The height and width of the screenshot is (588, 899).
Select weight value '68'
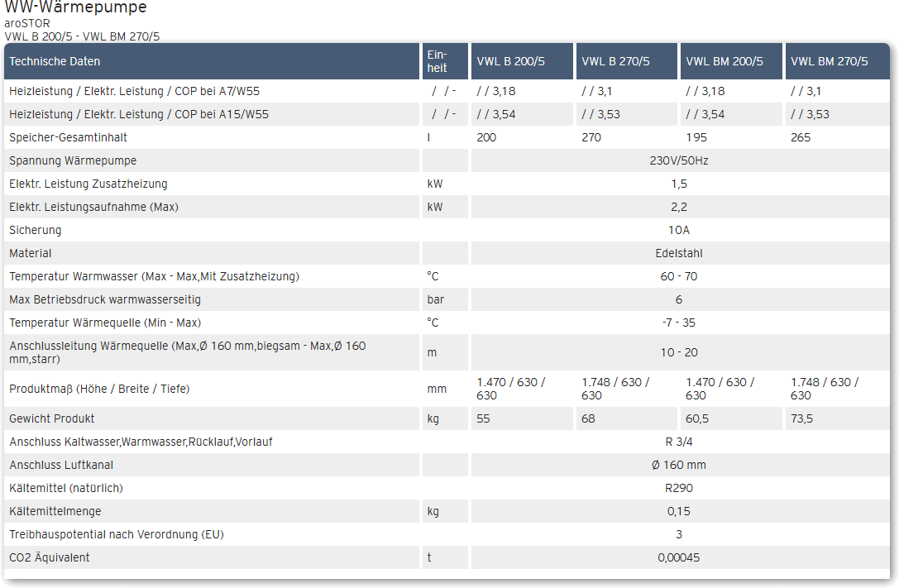click(588, 419)
